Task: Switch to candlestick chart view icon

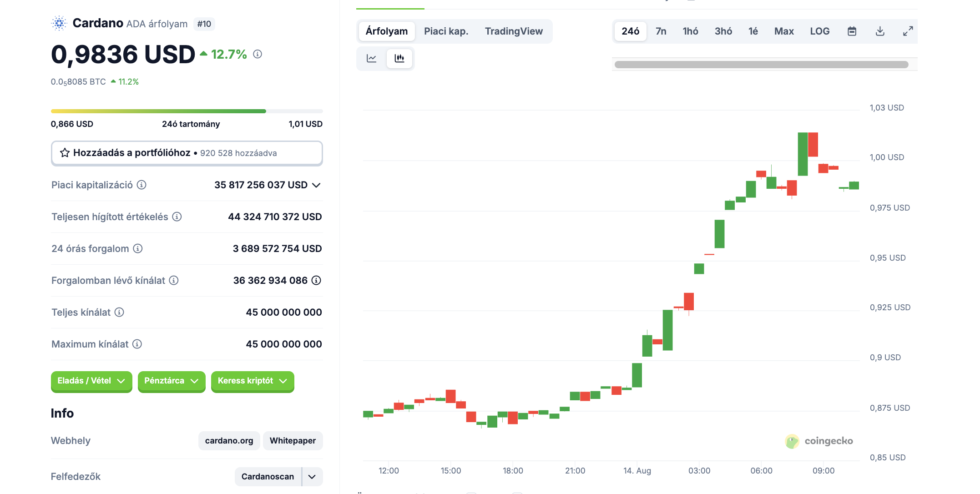Action: [x=399, y=58]
